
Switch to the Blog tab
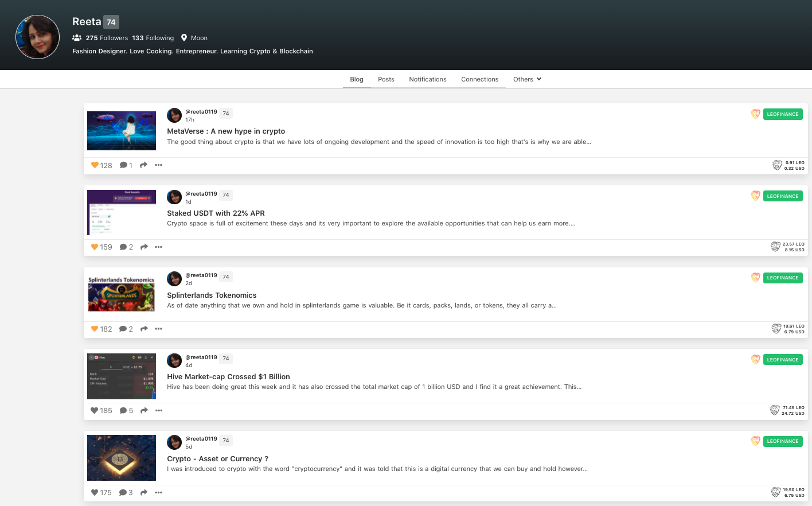click(x=357, y=79)
